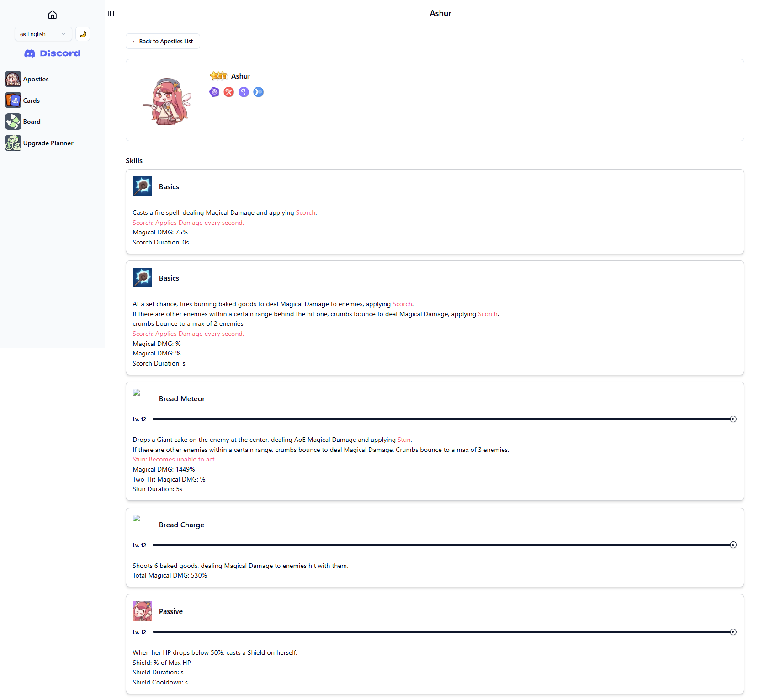The height and width of the screenshot is (700, 764).
Task: Click 'Stun: Becomes unable to act.' text
Action: pos(175,460)
